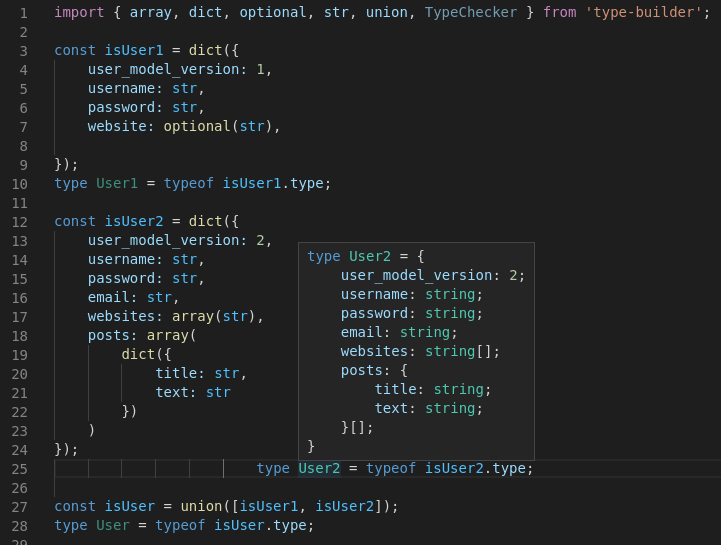Click the 'email' property on line 16
The image size is (721, 545).
point(109,298)
